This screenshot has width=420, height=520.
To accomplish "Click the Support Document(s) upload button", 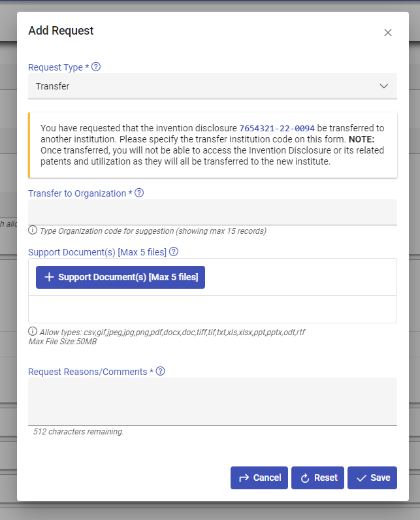I will 120,277.
